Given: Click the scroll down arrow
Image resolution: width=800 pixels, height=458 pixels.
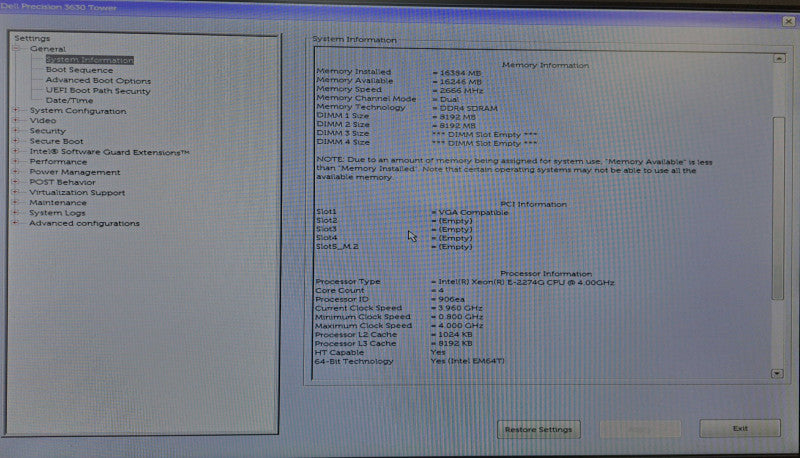Looking at the screenshot, I should pyautogui.click(x=777, y=374).
